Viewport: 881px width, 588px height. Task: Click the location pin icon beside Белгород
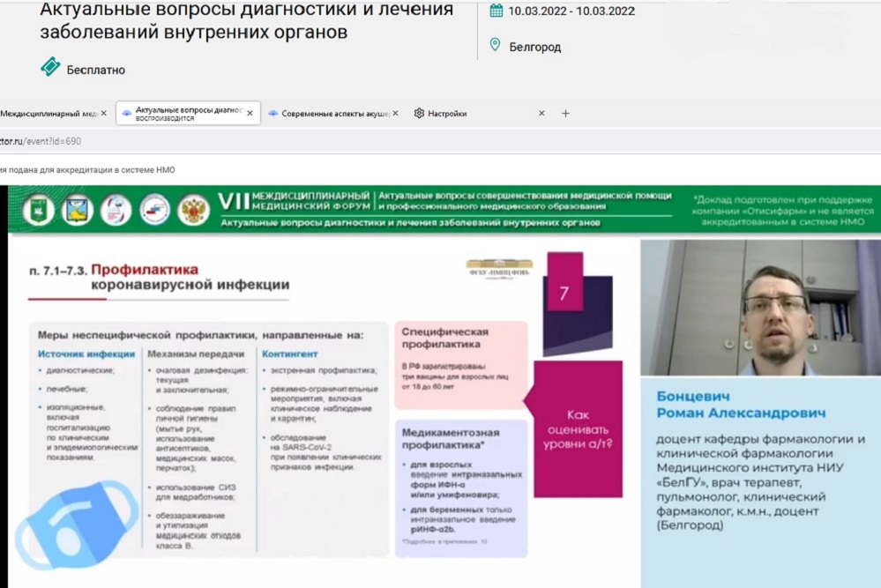[495, 46]
